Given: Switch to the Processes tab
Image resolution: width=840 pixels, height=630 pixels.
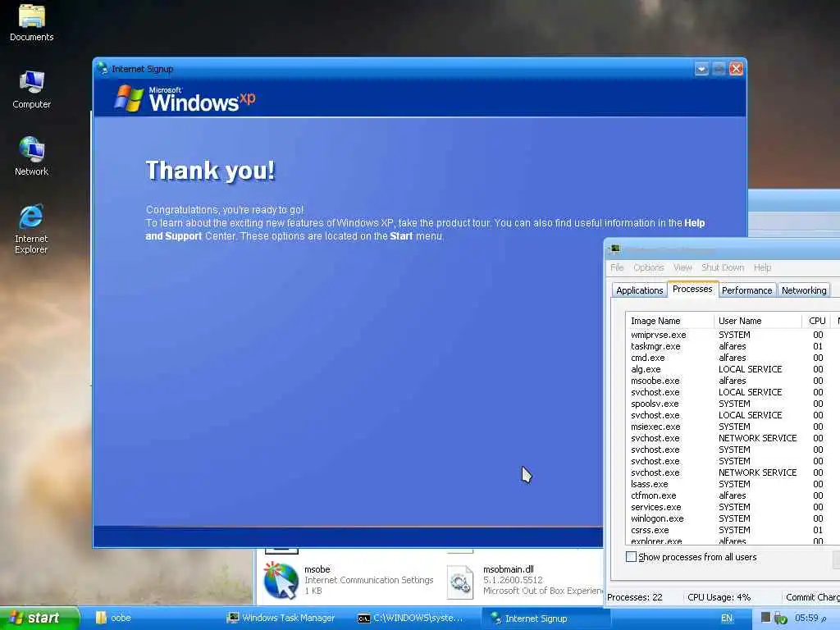Looking at the screenshot, I should pos(692,289).
